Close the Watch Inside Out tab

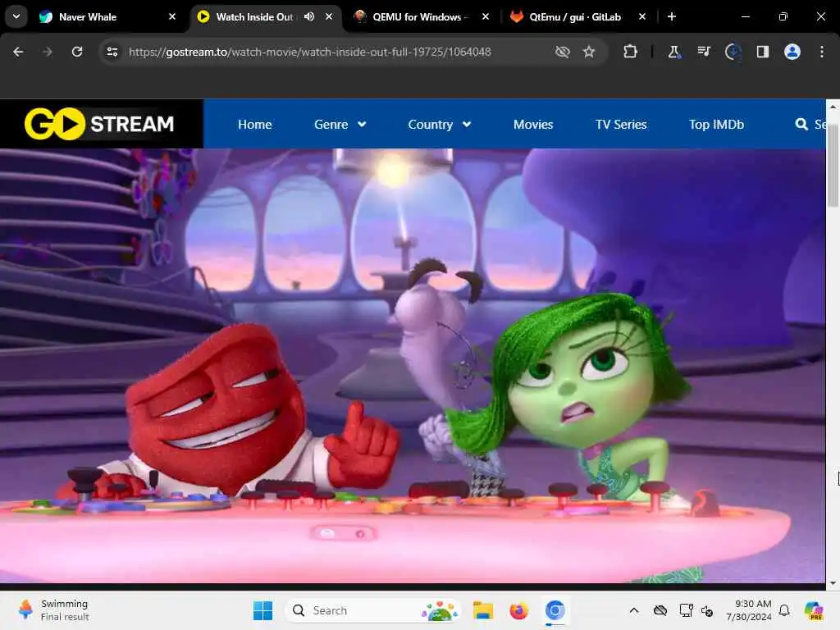pyautogui.click(x=329, y=16)
